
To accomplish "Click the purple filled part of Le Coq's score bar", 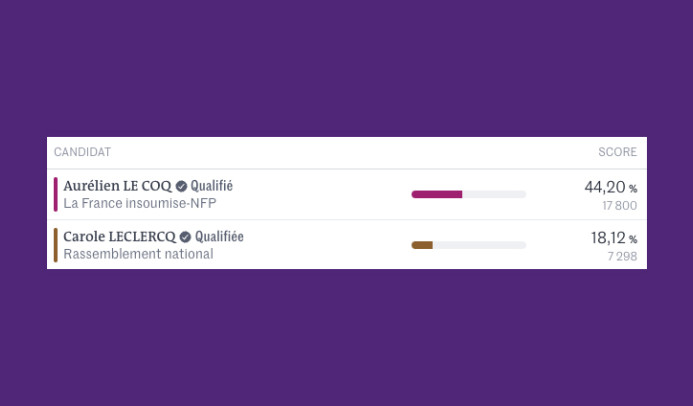I will coord(436,194).
